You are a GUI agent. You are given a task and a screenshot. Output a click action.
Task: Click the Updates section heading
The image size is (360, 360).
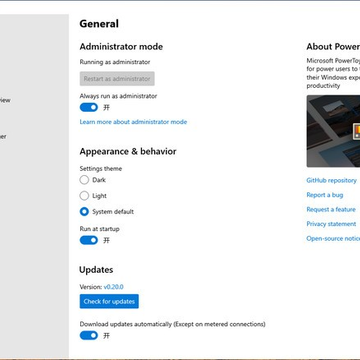coord(96,270)
